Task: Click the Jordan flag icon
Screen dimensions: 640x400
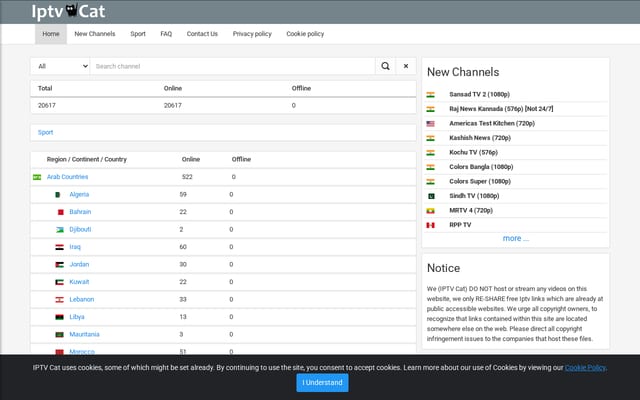Action: (x=60, y=265)
